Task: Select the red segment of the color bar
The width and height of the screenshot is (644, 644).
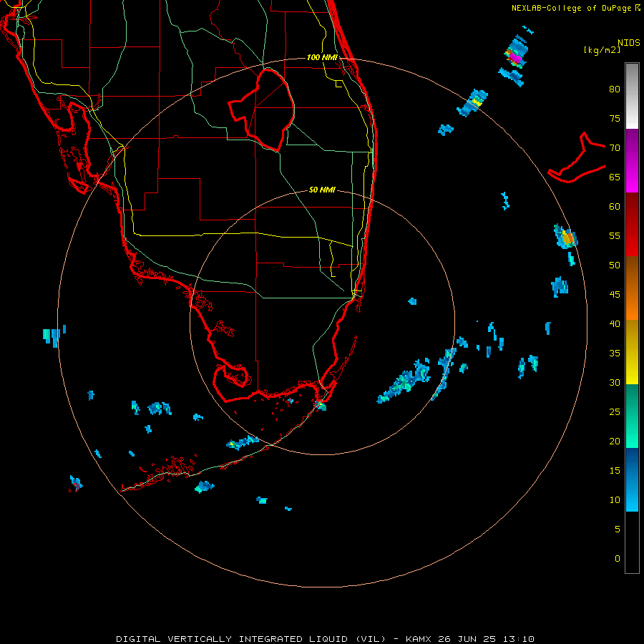Action: click(632, 225)
